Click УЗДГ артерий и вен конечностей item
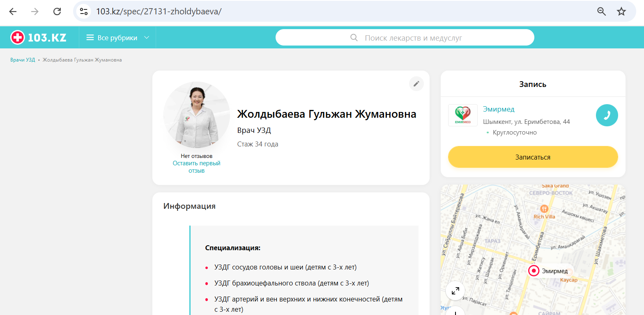The width and height of the screenshot is (644, 315). [308, 304]
